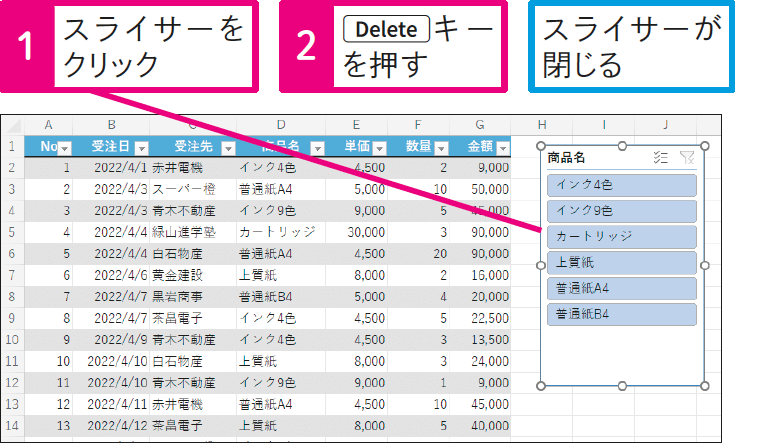Pick 普通紙B4 in the slicer
Image resolution: width=783 pixels, height=443 pixels.
[x=621, y=314]
